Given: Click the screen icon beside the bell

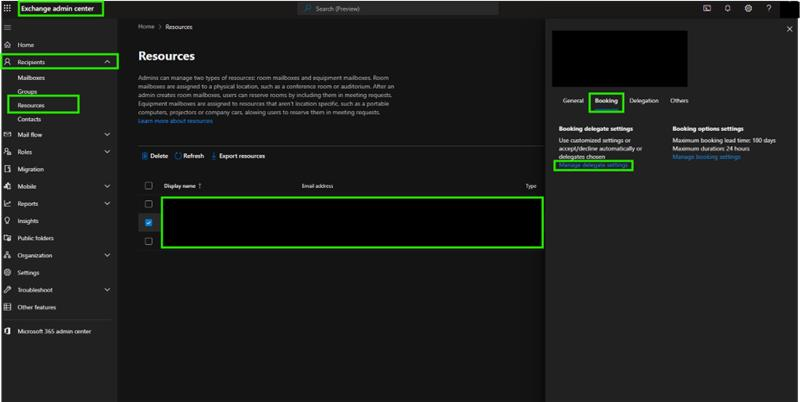Looking at the screenshot, I should 707,8.
